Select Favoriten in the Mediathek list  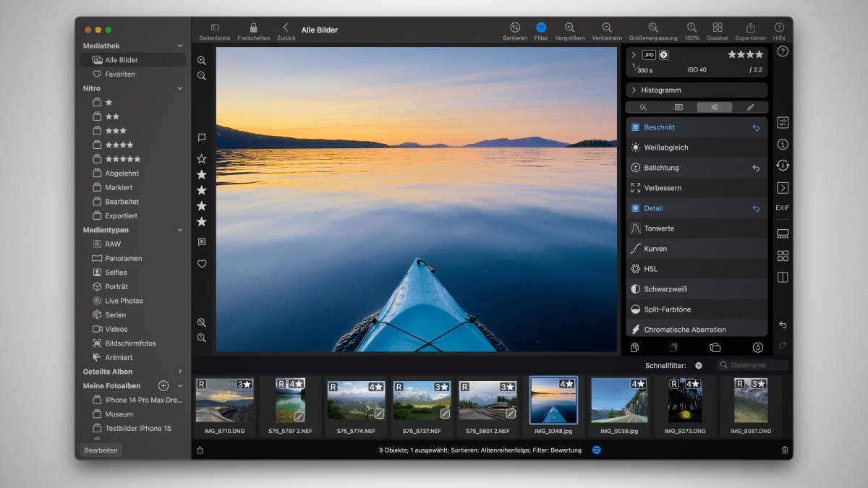point(119,74)
